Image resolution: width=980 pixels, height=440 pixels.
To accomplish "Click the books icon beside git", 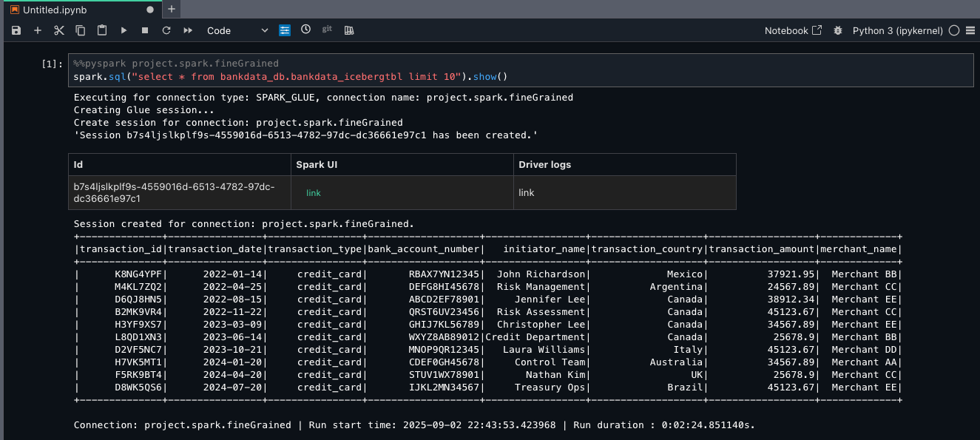I will pos(349,30).
